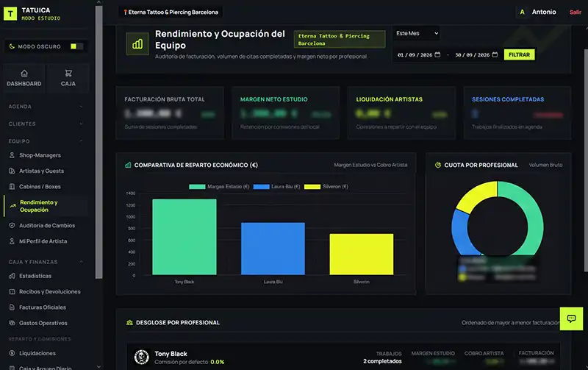Image resolution: width=588 pixels, height=370 pixels.
Task: Click the Auditoría de Cambios shield icon
Action: point(12,226)
